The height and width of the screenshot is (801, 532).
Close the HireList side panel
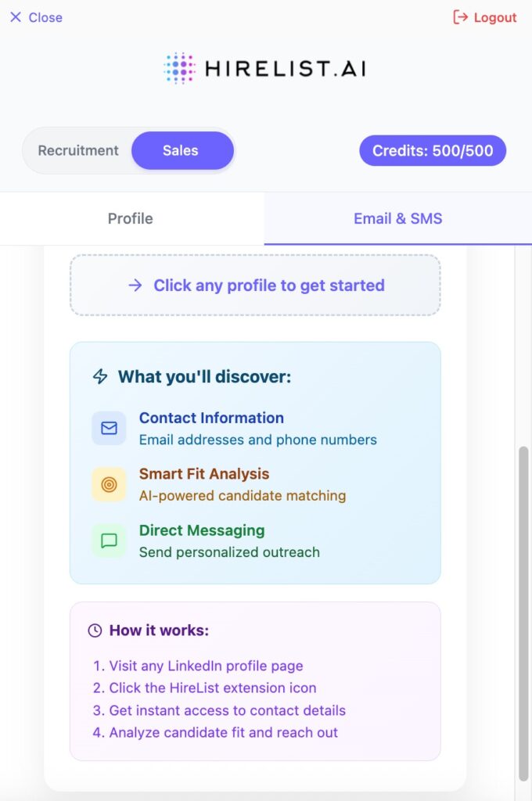click(36, 17)
